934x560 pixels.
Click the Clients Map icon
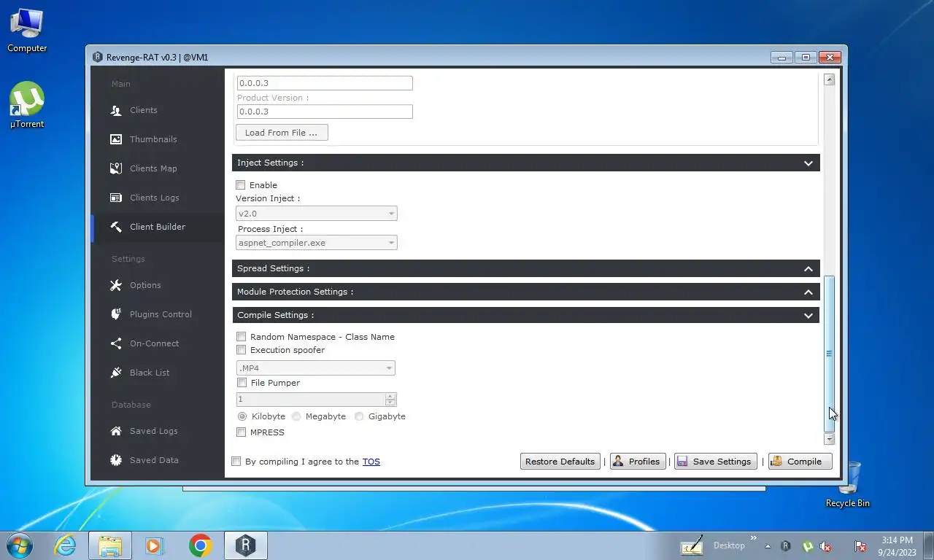pyautogui.click(x=116, y=168)
